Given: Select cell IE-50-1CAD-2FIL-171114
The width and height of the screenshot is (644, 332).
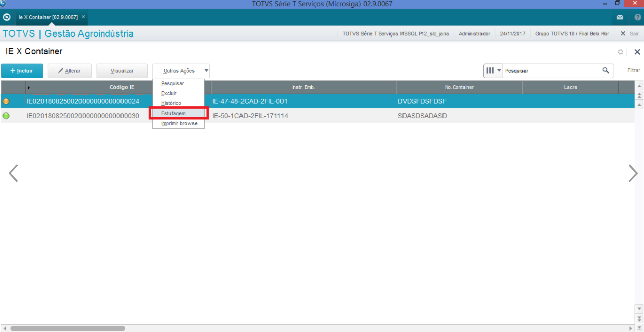Looking at the screenshot, I should 250,116.
